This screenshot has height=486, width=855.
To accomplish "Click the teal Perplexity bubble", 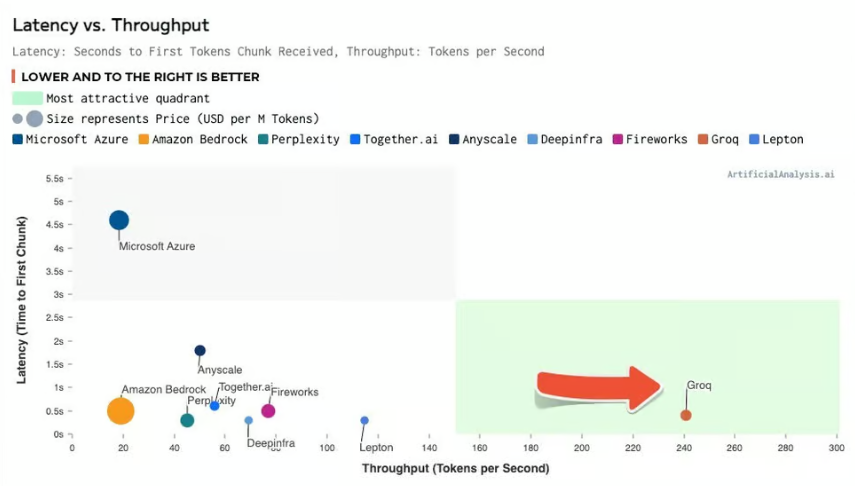I will coord(187,420).
